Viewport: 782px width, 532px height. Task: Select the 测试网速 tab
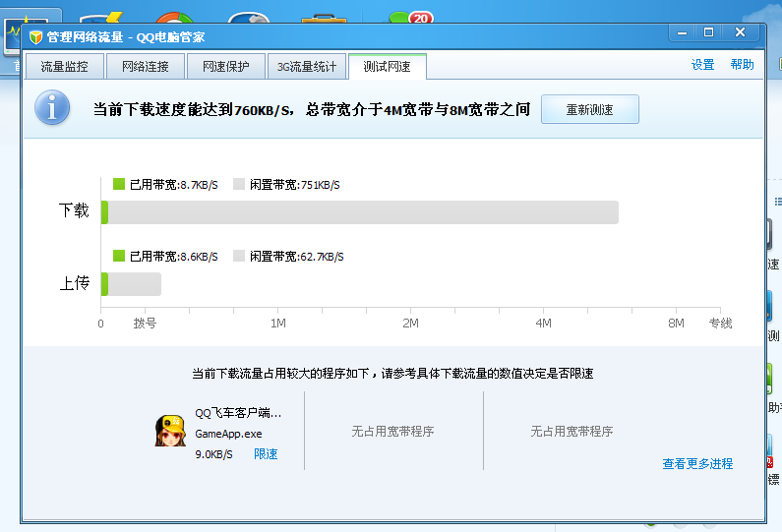tap(388, 66)
